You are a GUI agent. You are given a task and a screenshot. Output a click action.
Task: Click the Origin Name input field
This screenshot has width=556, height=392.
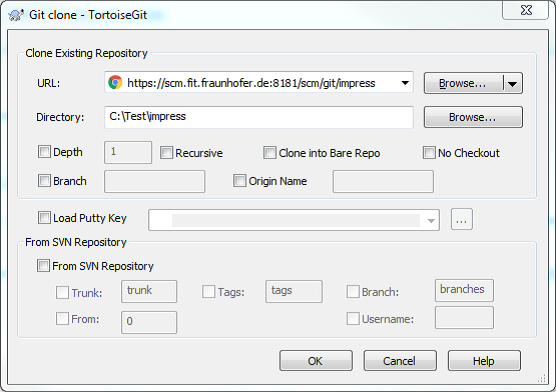383,182
